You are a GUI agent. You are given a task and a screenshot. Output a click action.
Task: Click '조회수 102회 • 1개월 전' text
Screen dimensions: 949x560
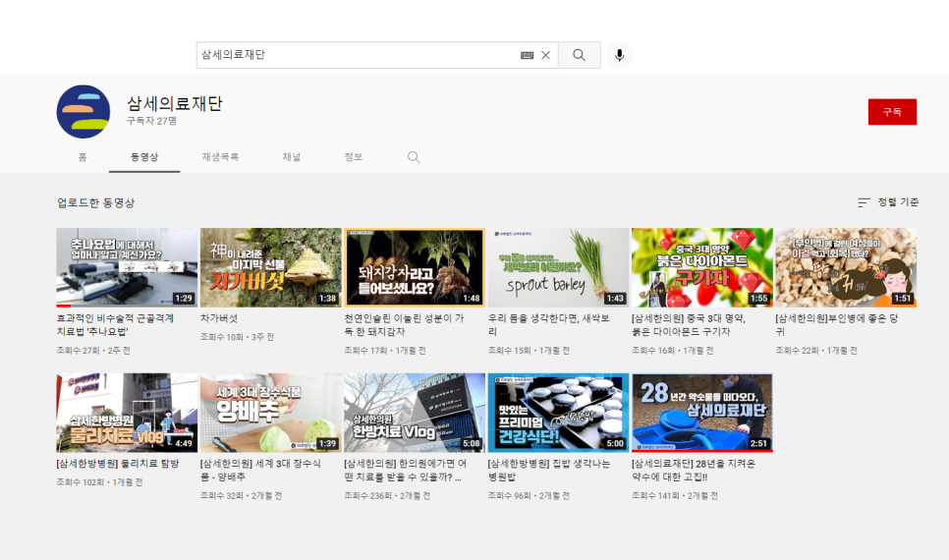pos(99,482)
